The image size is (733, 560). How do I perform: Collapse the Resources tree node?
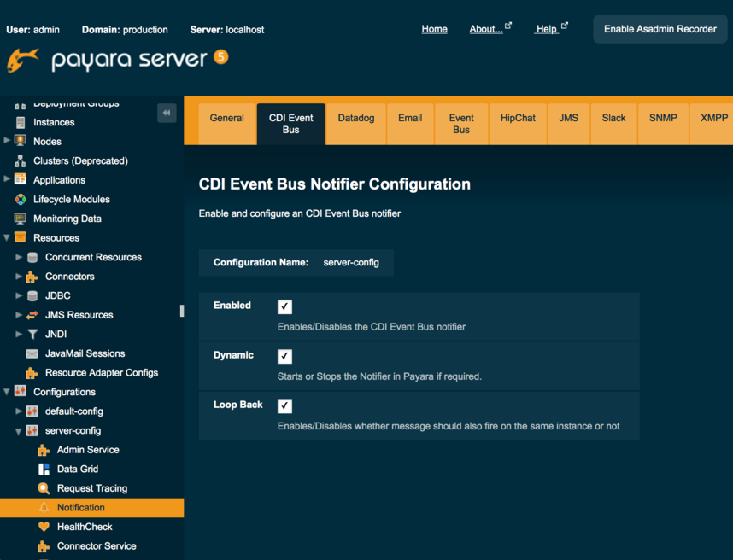[x=7, y=237]
